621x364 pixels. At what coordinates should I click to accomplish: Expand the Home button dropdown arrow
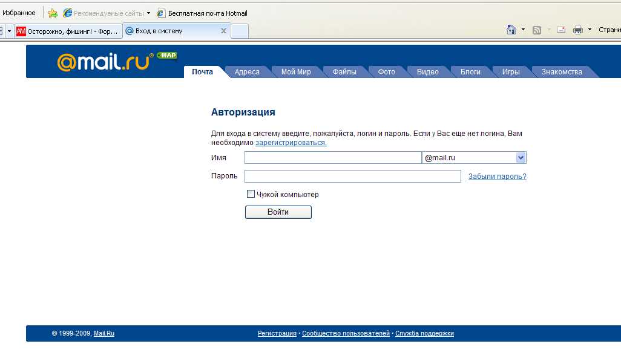523,30
